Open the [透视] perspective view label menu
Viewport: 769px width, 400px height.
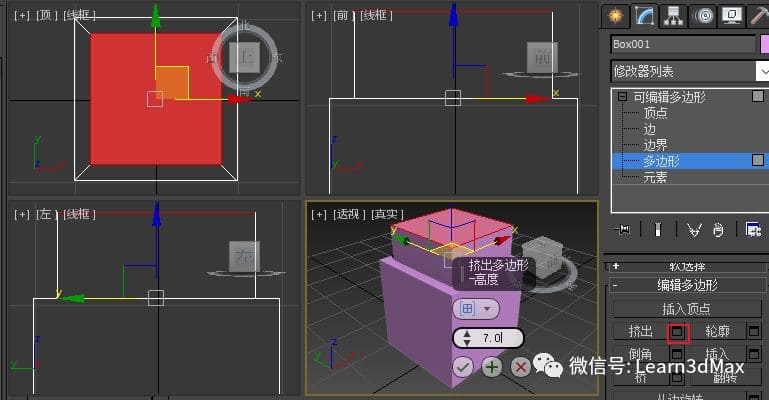(x=348, y=214)
